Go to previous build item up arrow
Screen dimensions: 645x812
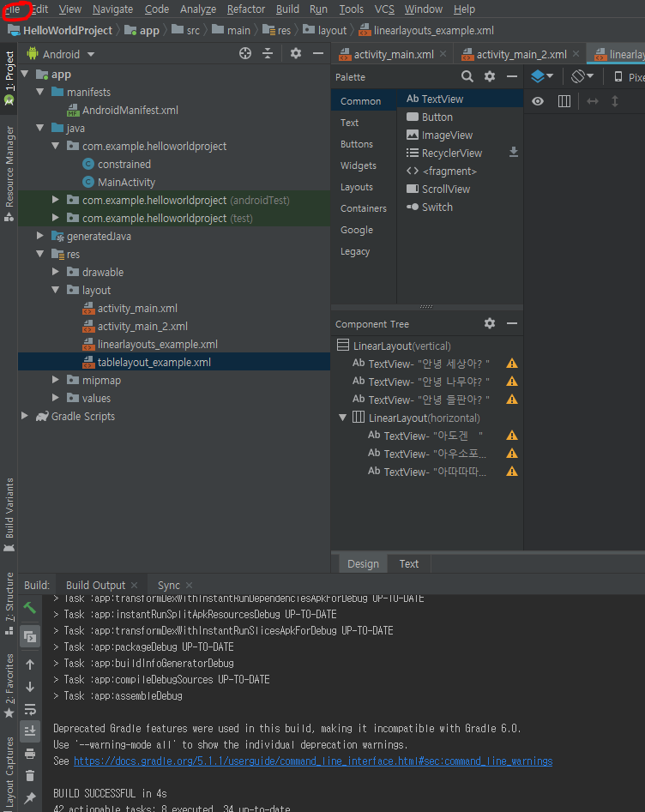click(30, 665)
